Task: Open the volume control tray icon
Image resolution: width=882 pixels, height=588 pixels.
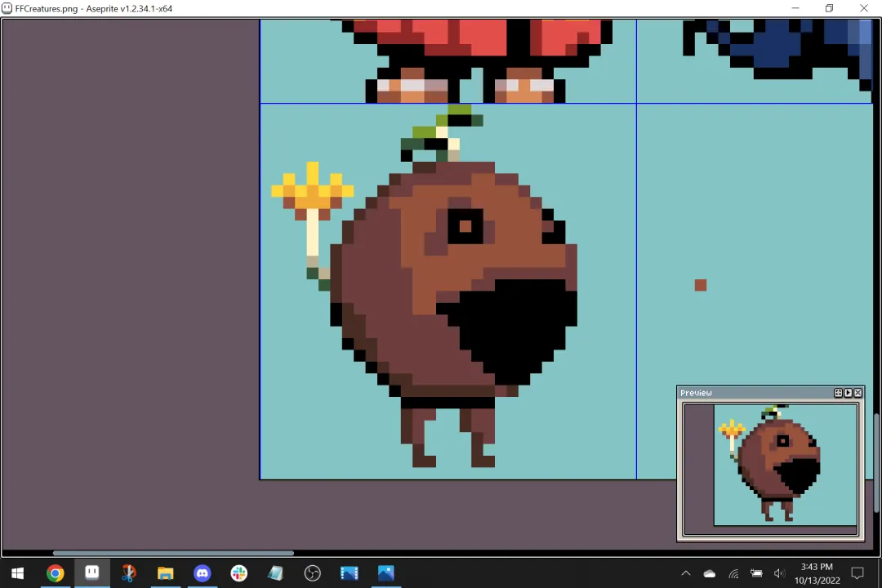Action: pos(779,573)
